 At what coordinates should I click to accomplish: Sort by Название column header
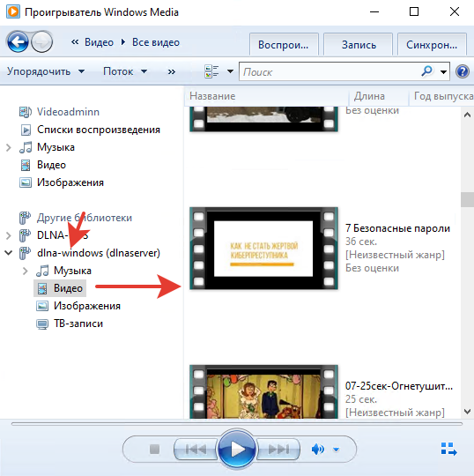pos(266,96)
